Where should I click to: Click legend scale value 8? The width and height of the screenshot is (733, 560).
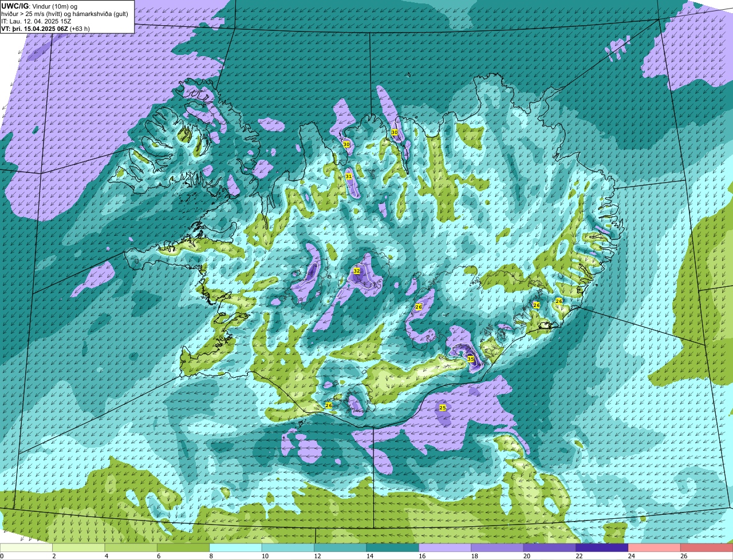[x=211, y=556]
